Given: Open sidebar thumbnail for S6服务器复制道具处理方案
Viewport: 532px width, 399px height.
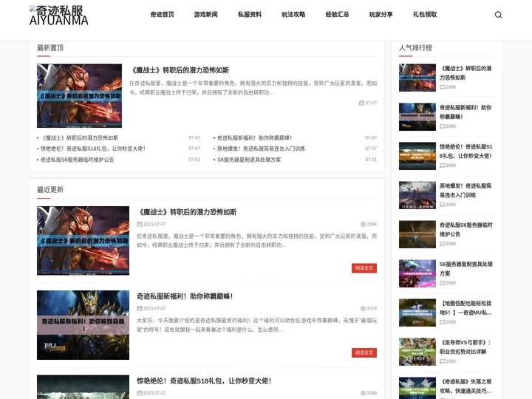Looking at the screenshot, I should pyautogui.click(x=417, y=273).
